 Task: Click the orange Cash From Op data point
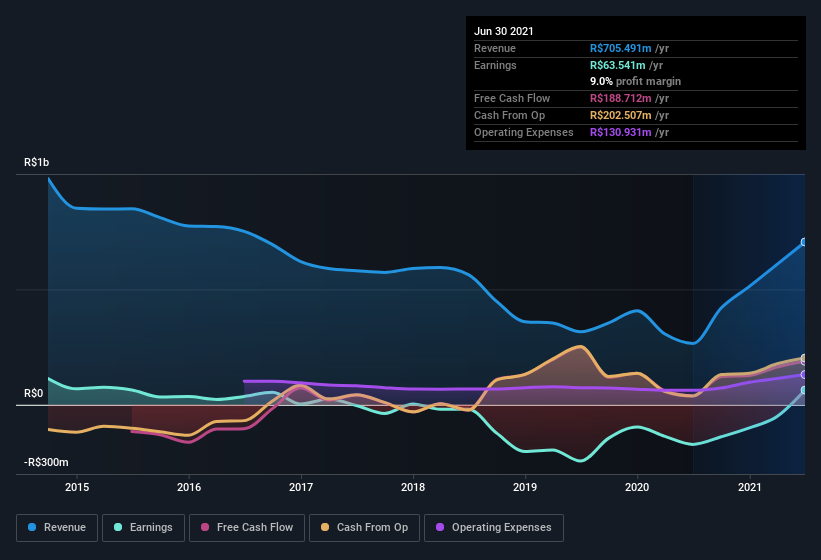coord(804,358)
